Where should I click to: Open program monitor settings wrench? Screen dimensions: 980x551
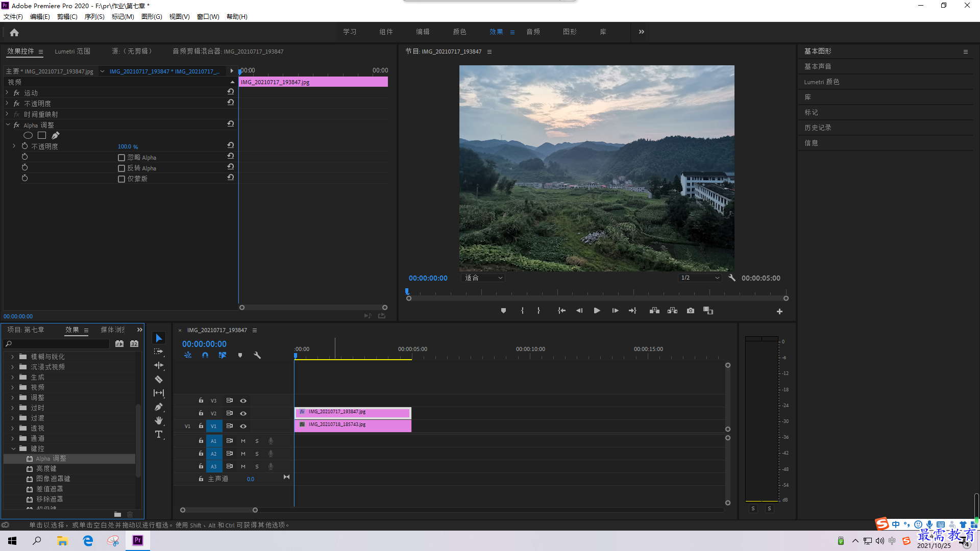[732, 278]
